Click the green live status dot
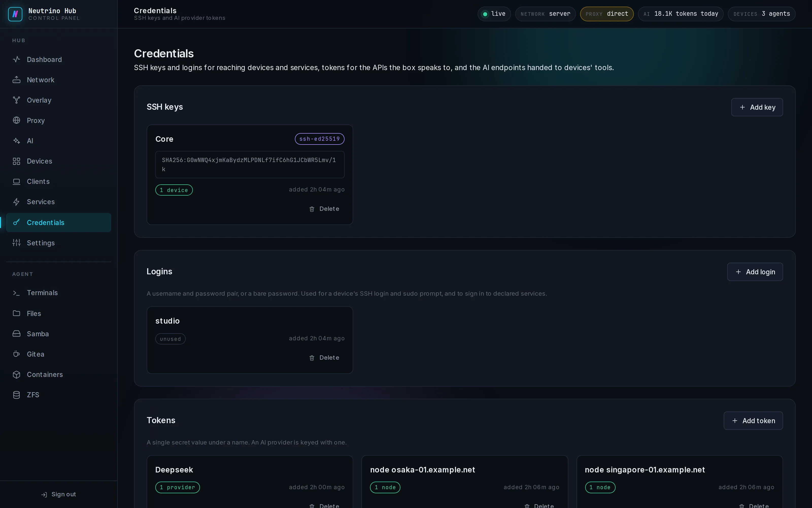Screen dimensions: 812x508 tap(485, 14)
